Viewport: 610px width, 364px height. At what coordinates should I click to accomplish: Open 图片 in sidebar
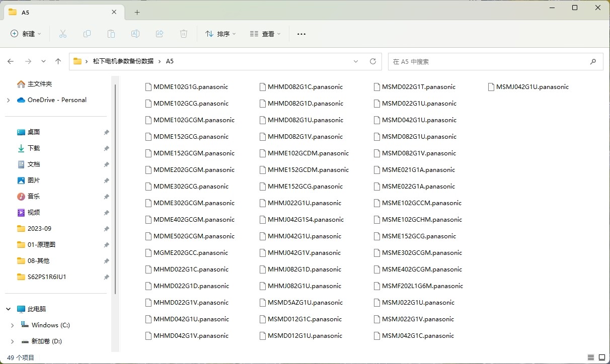pyautogui.click(x=34, y=180)
